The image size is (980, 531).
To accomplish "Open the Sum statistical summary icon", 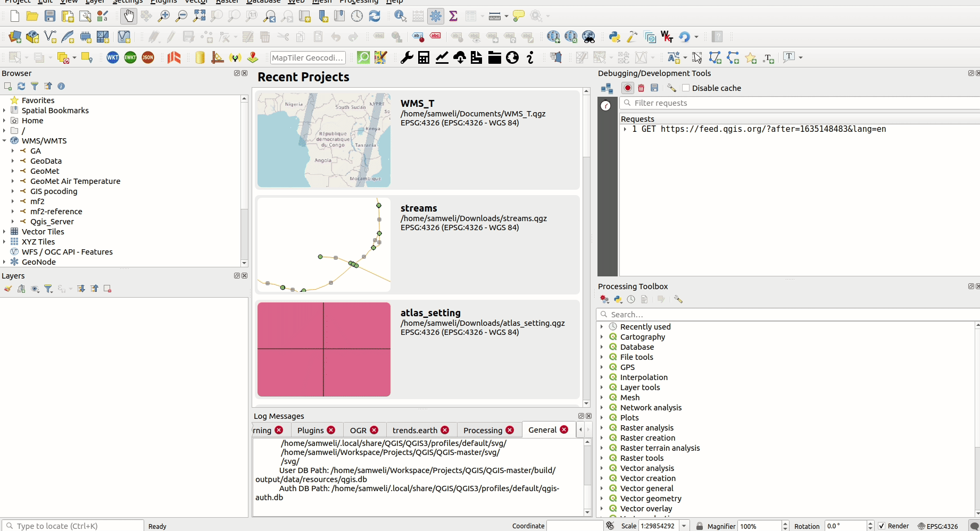I will pos(453,16).
